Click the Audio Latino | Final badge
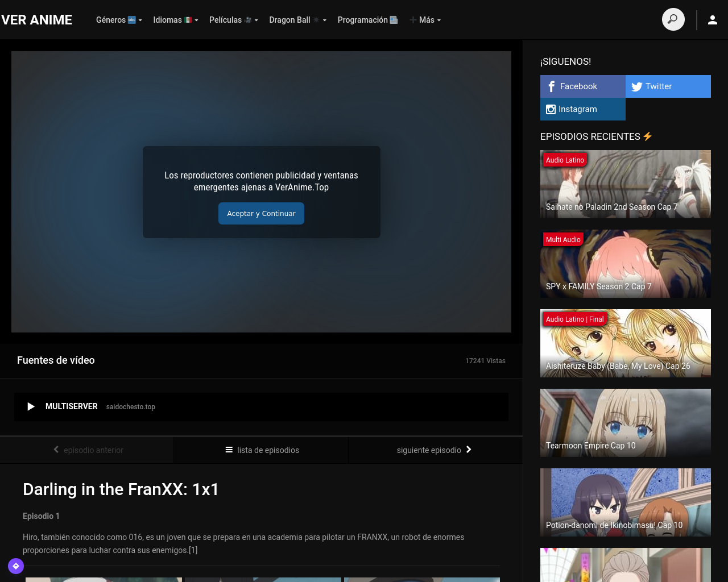Viewport: 728px width, 582px height. coord(575,319)
